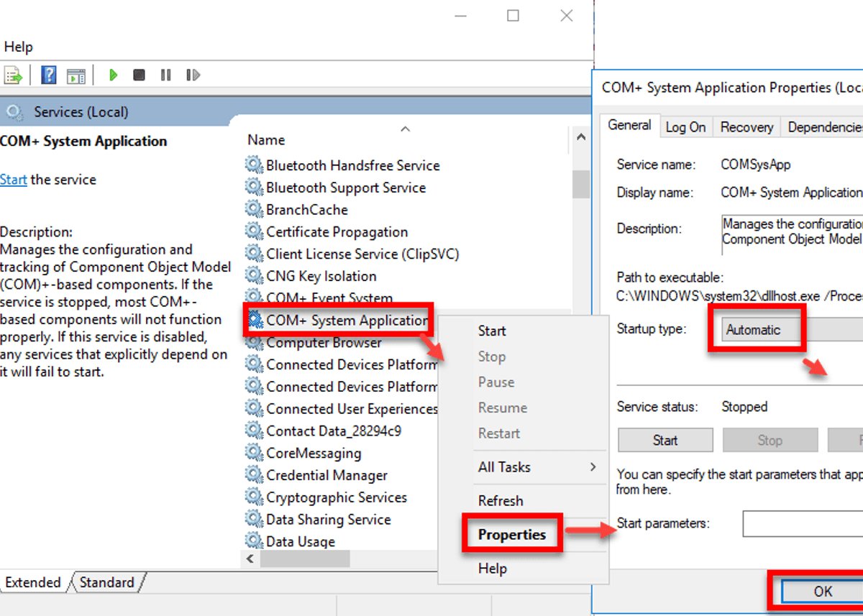The image size is (863, 616).
Task: Click the Restart Service toolbar icon
Action: (x=193, y=75)
